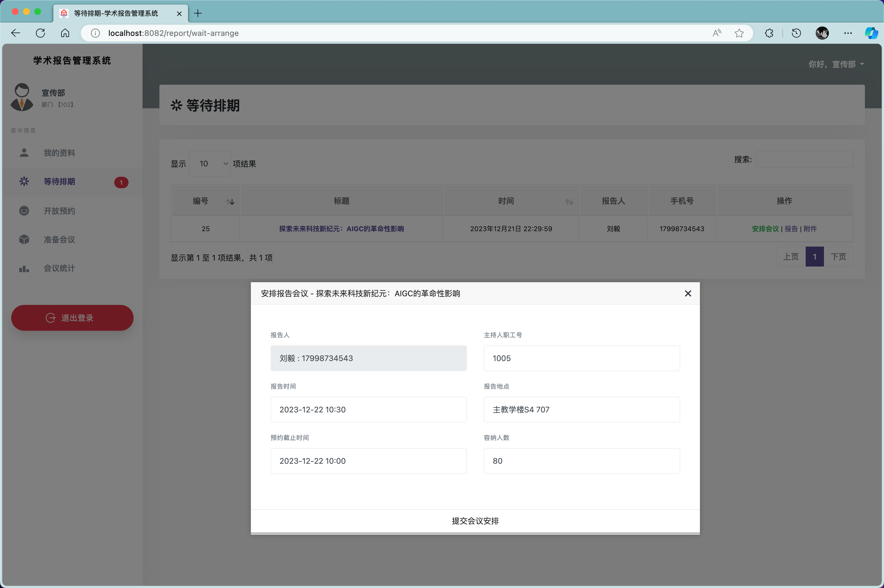Screen dimensions: 884x588
Task: Click the 报告地点 input field
Action: coord(581,410)
